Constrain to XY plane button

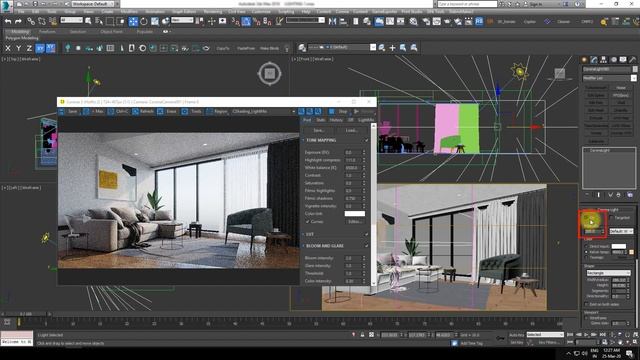coord(40,48)
